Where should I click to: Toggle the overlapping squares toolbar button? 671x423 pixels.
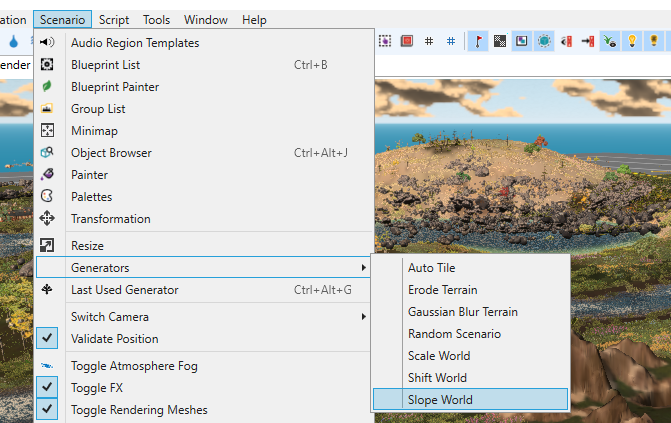522,41
